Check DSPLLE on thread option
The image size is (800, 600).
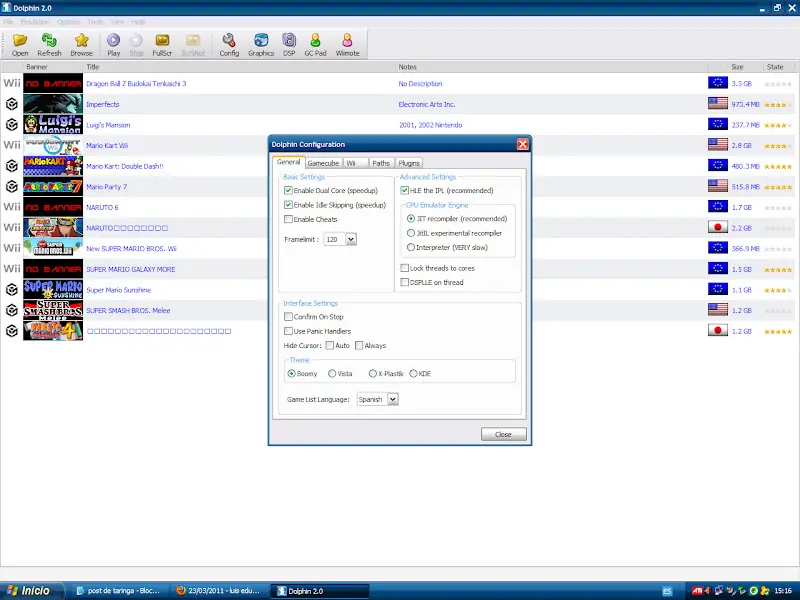click(x=405, y=282)
